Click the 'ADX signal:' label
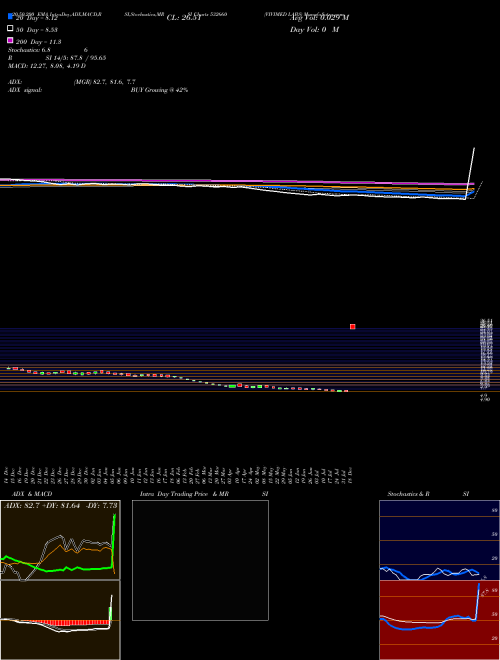 [25, 90]
